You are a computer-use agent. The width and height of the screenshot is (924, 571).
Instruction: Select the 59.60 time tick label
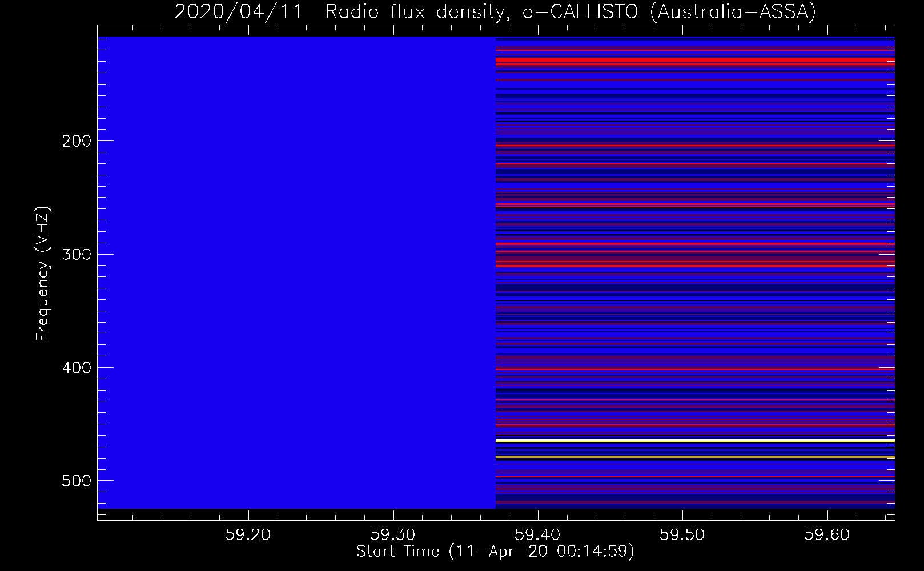(x=827, y=535)
